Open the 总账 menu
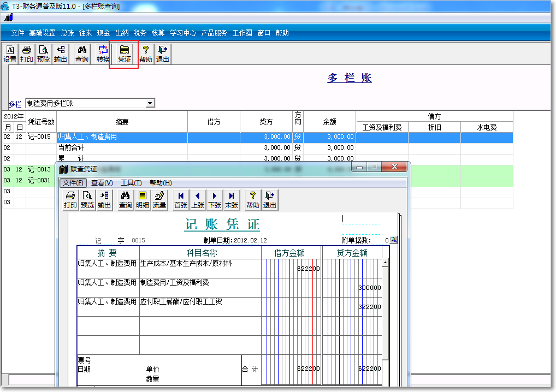The height and width of the screenshot is (392, 556). (x=67, y=33)
